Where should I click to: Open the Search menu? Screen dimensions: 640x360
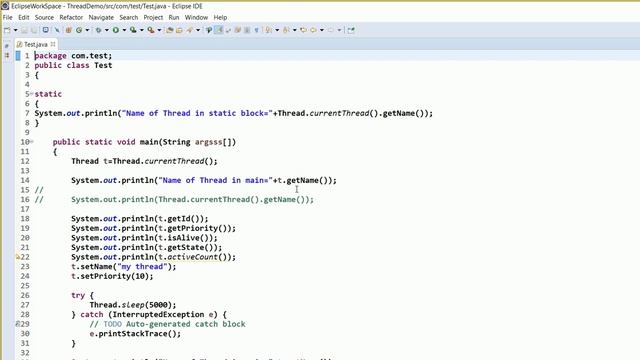click(129, 17)
